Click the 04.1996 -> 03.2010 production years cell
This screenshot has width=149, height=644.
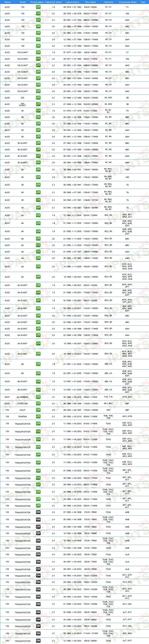[x=72, y=397]
